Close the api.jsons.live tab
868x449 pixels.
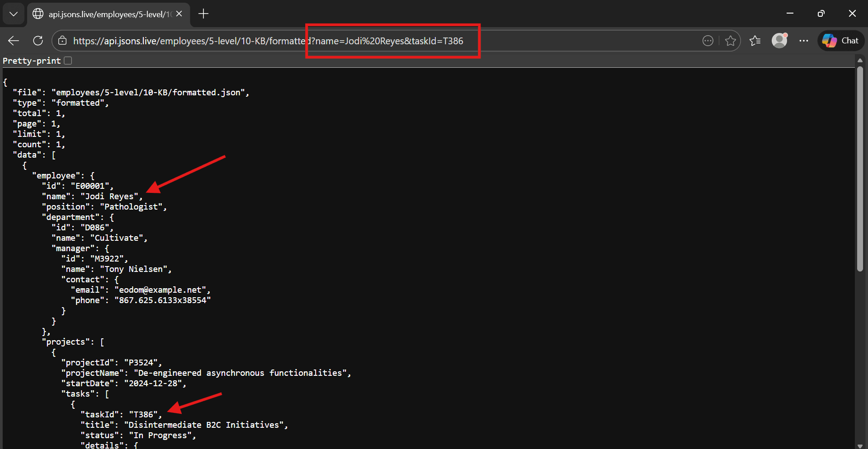pos(179,14)
